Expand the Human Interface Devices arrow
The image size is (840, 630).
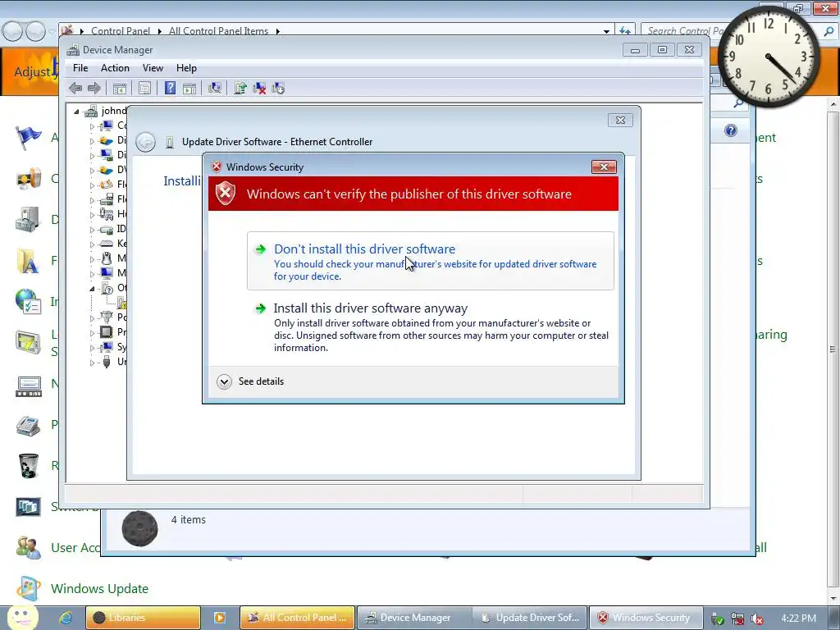(x=92, y=215)
